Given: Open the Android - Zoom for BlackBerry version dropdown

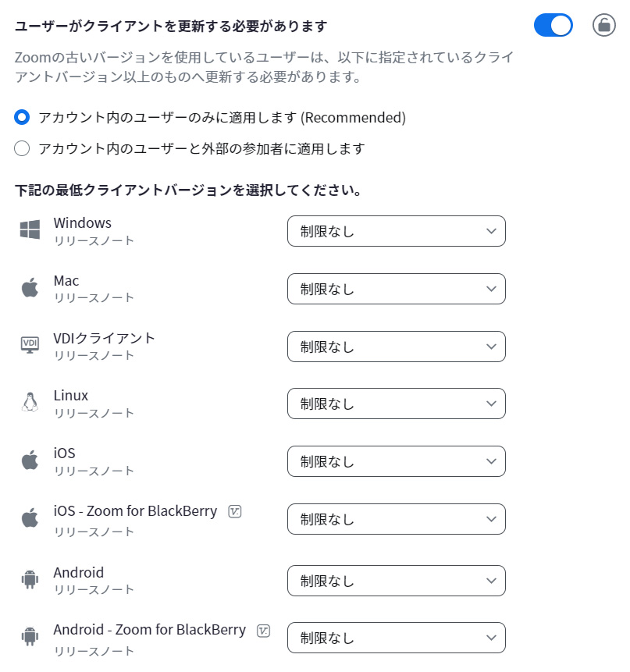Looking at the screenshot, I should coord(396,638).
